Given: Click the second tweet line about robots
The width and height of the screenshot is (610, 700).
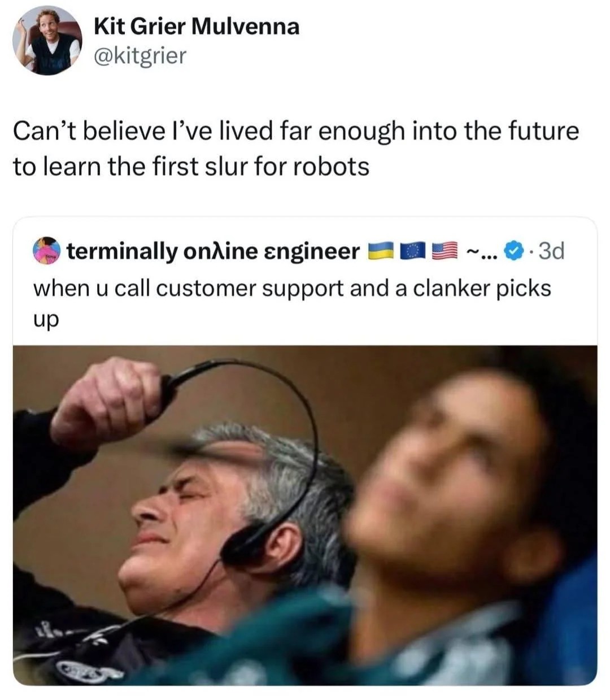Looking at the screenshot, I should (191, 166).
